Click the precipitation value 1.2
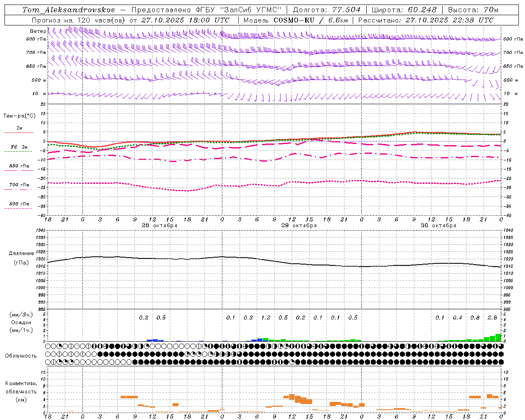 click(266, 318)
